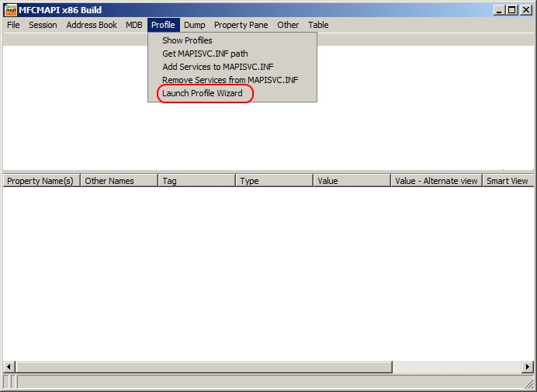Choose Show Profiles from the menu
This screenshot has height=392, width=537.
pos(232,40)
